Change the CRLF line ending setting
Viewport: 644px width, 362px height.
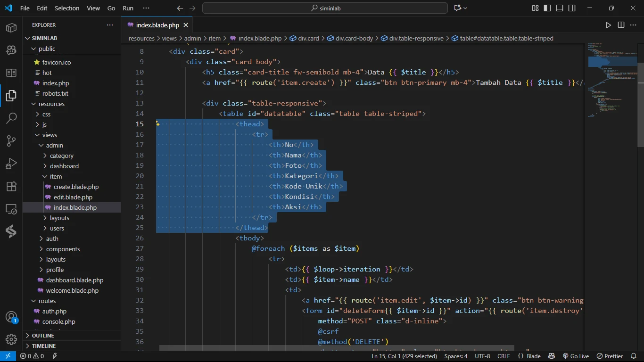point(504,356)
